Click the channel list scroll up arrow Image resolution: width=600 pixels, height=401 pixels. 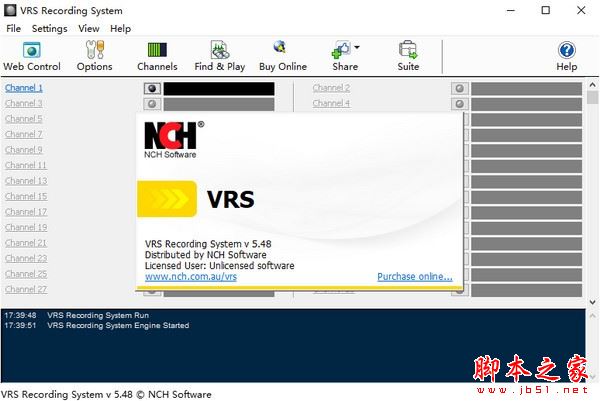[592, 85]
